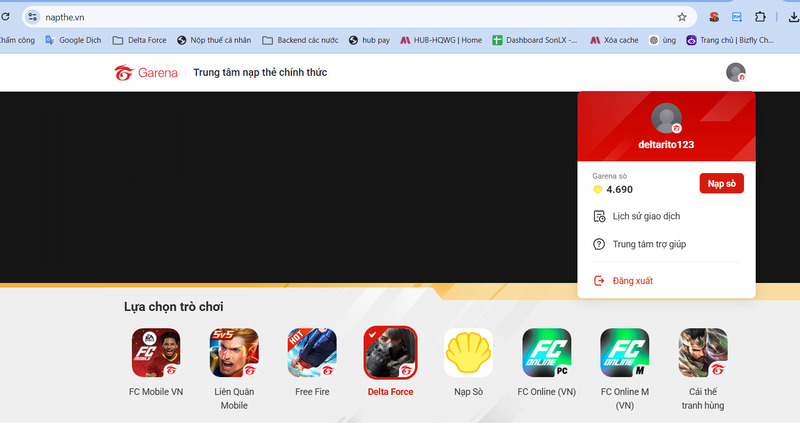
Task: Open the Extensions puzzle icon
Action: click(760, 17)
